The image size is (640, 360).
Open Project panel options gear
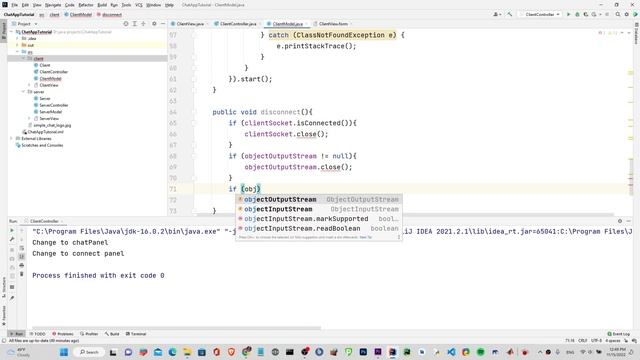[154, 24]
